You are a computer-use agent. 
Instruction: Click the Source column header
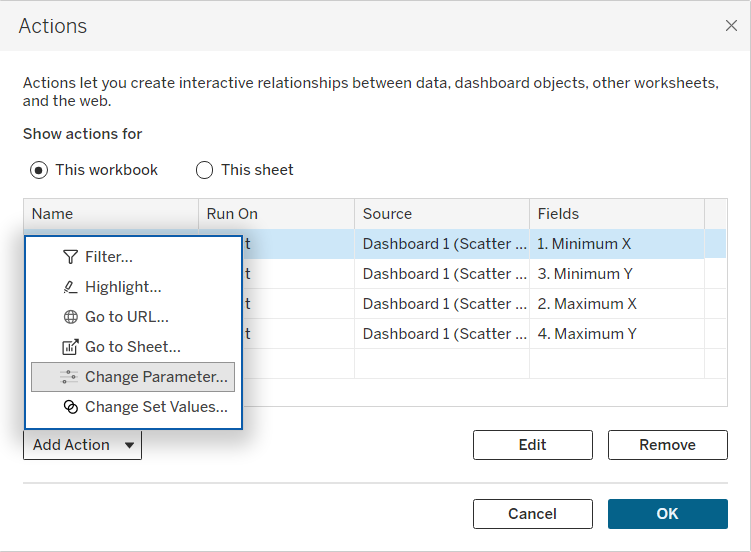coord(440,214)
